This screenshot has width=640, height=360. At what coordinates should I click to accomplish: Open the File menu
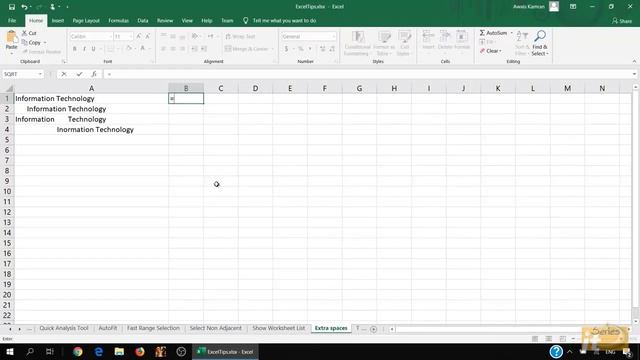pos(12,20)
